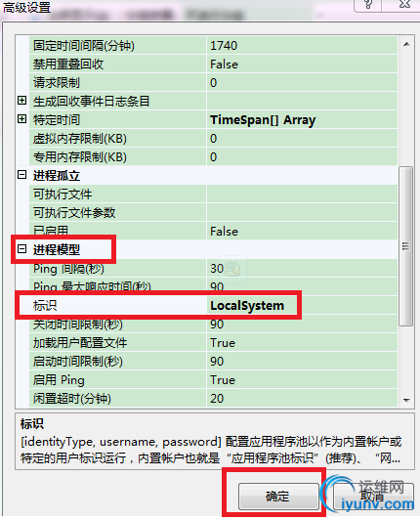
Task: Click the 取消 button
Action: click(x=373, y=497)
